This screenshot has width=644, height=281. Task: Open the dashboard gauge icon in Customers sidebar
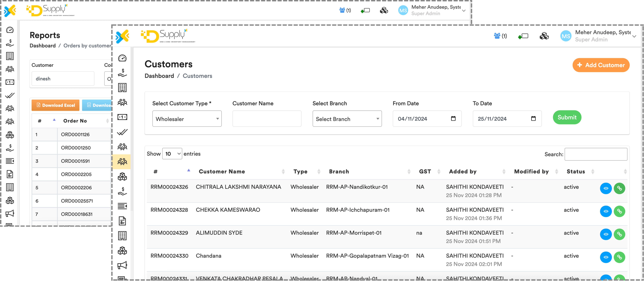pos(122,58)
